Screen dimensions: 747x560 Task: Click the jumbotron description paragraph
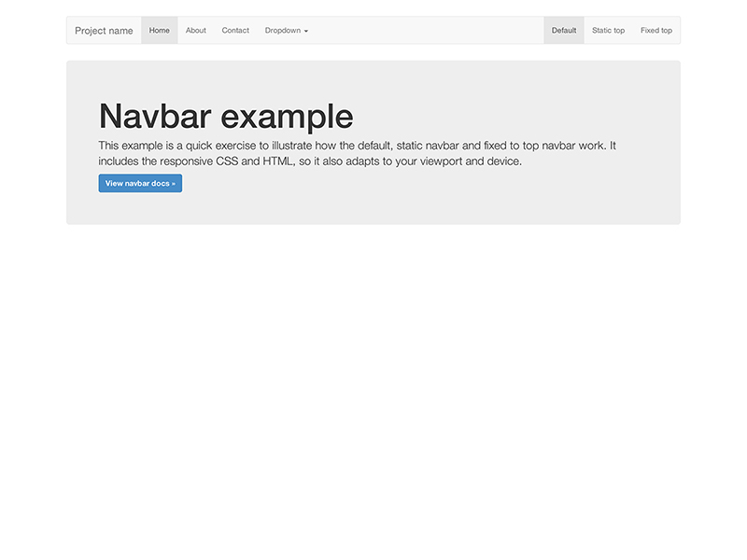[x=358, y=153]
